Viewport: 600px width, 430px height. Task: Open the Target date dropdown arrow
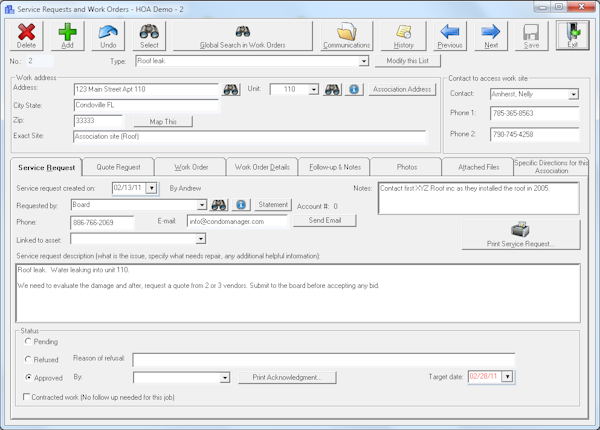point(507,377)
